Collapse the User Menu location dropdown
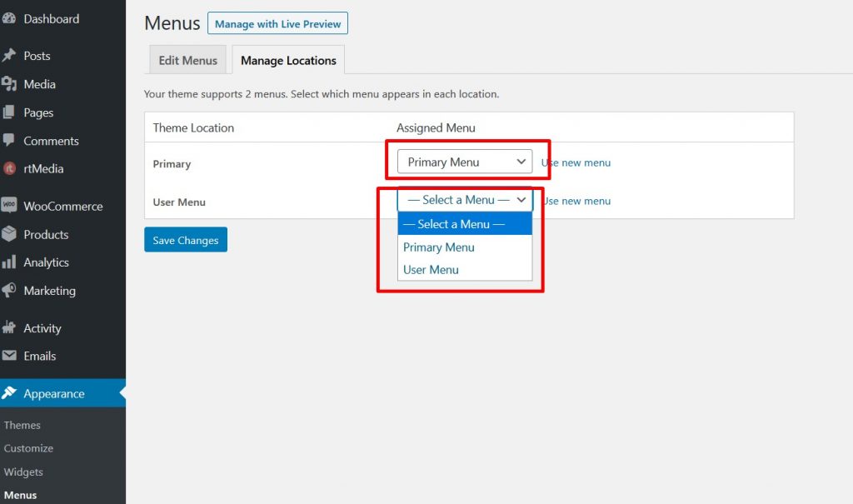The height and width of the screenshot is (504, 853). [465, 200]
